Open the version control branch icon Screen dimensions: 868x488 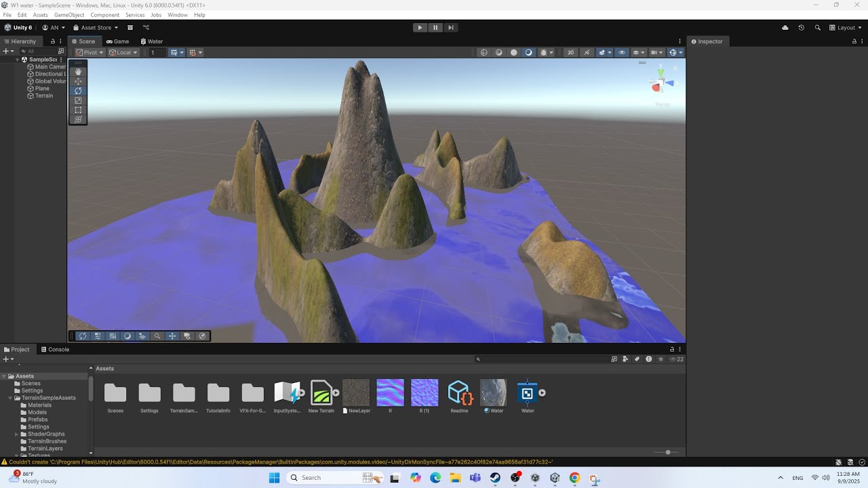[146, 28]
